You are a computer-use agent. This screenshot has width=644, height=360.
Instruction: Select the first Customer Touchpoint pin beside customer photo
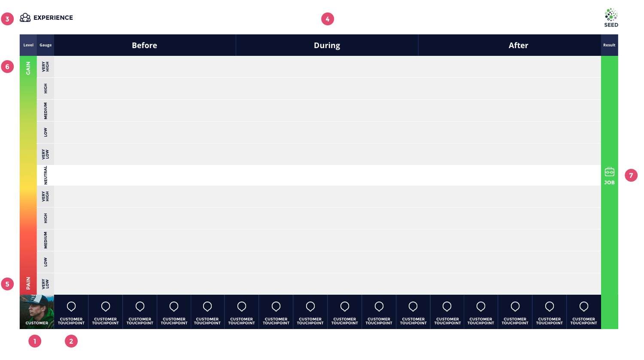(71, 306)
